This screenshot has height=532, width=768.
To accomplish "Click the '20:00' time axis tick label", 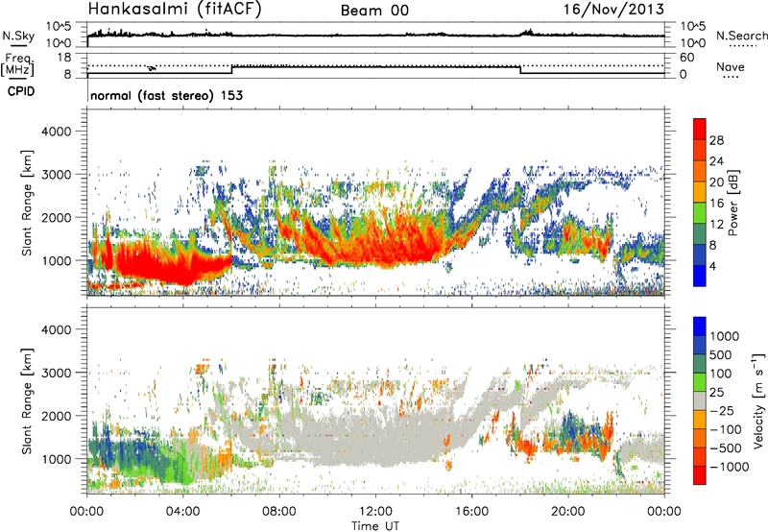I will (567, 512).
